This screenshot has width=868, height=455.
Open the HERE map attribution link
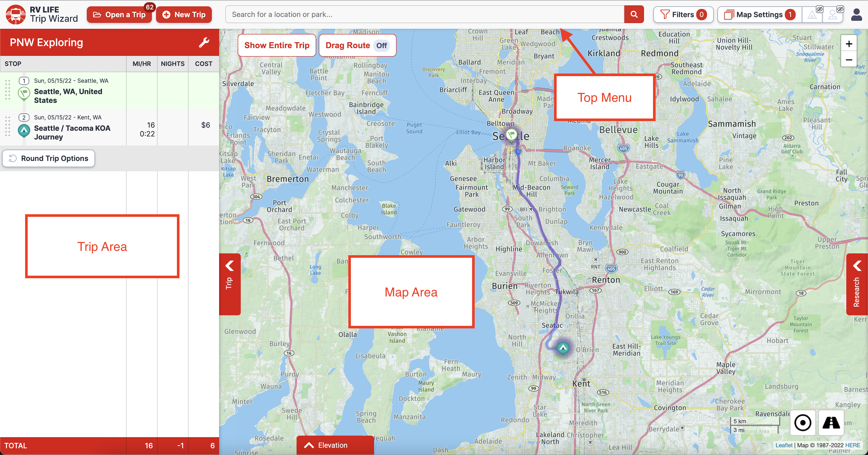[x=852, y=445]
